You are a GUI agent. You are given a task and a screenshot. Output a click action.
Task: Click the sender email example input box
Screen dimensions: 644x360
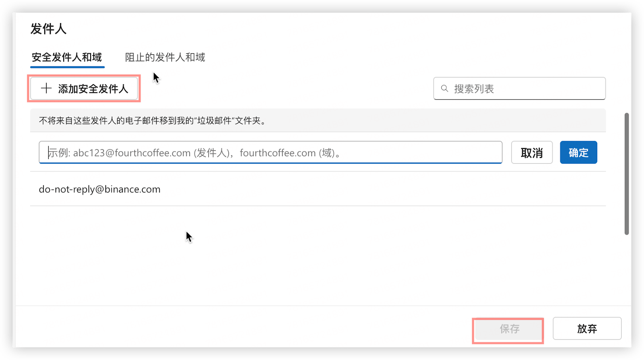tap(270, 153)
